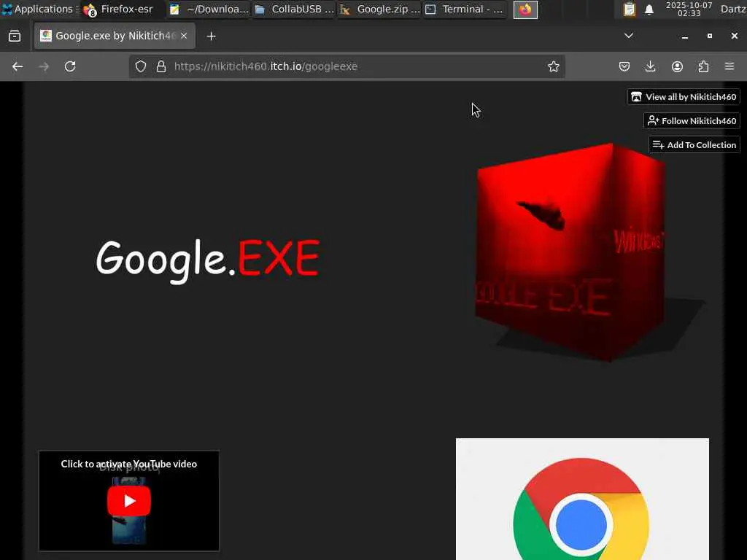
Task: Open the extensions puzzle icon
Action: 703,66
